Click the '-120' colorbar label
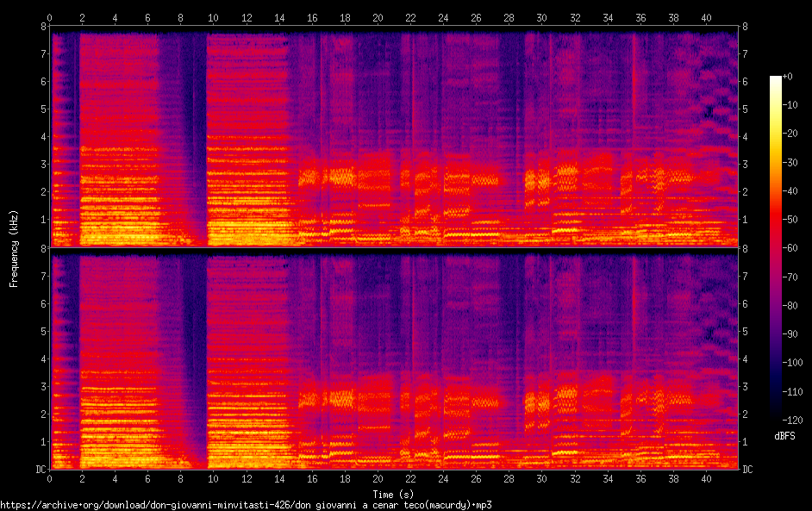Viewport: 812px width, 511px height. (792, 420)
